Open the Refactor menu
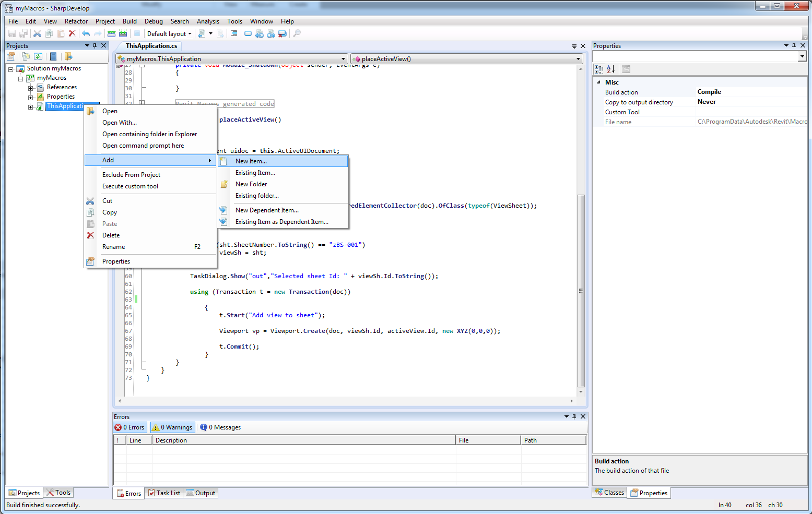 tap(76, 21)
